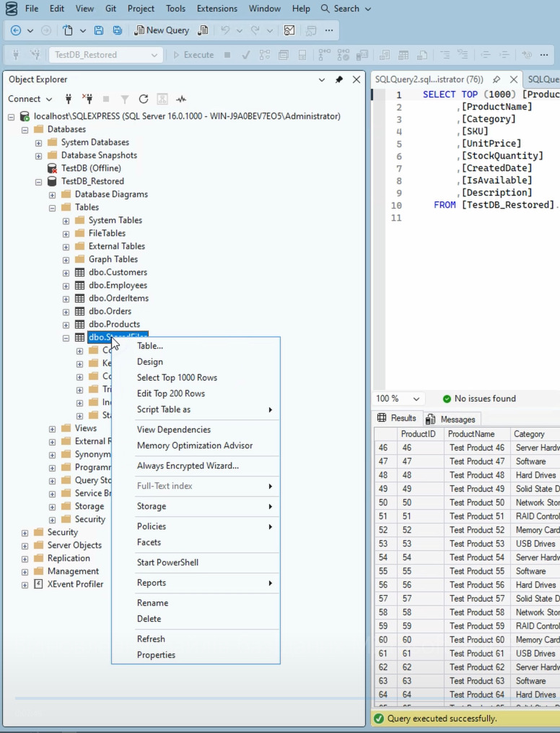
Task: Choose Rename from context menu
Action: tap(153, 603)
